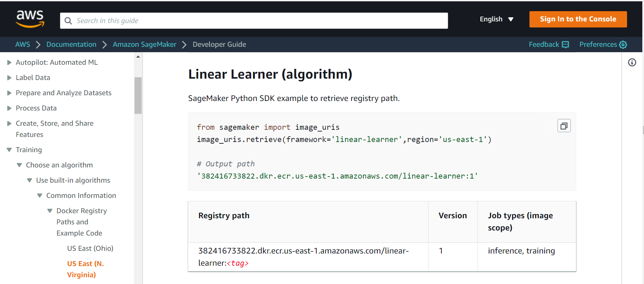The image size is (644, 284).
Task: Collapse the Training section
Action: coord(9,150)
